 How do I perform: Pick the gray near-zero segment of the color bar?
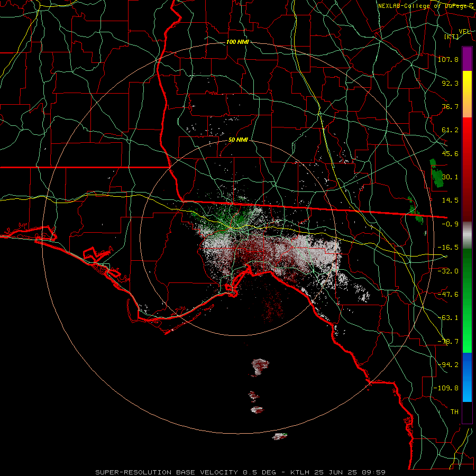coord(467,235)
